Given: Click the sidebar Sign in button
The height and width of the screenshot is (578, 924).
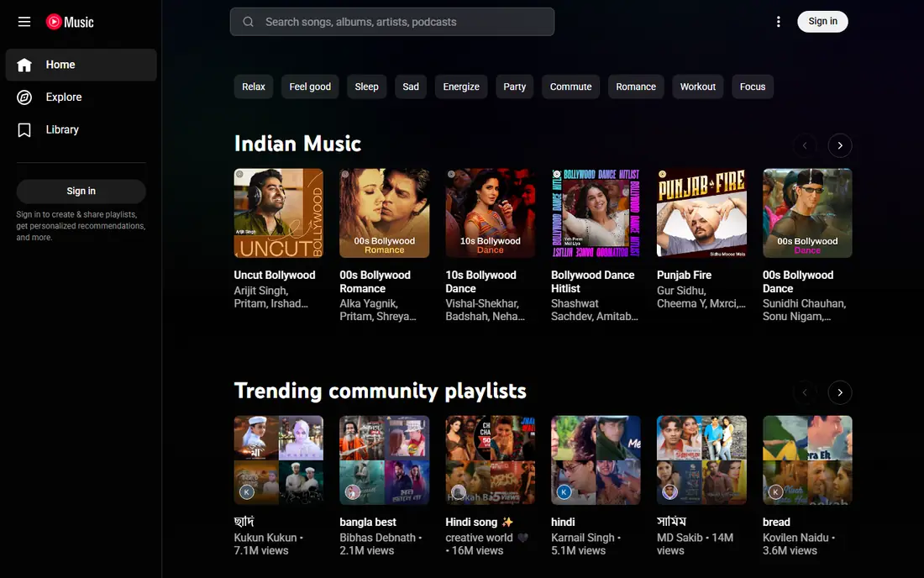Looking at the screenshot, I should 81,191.
